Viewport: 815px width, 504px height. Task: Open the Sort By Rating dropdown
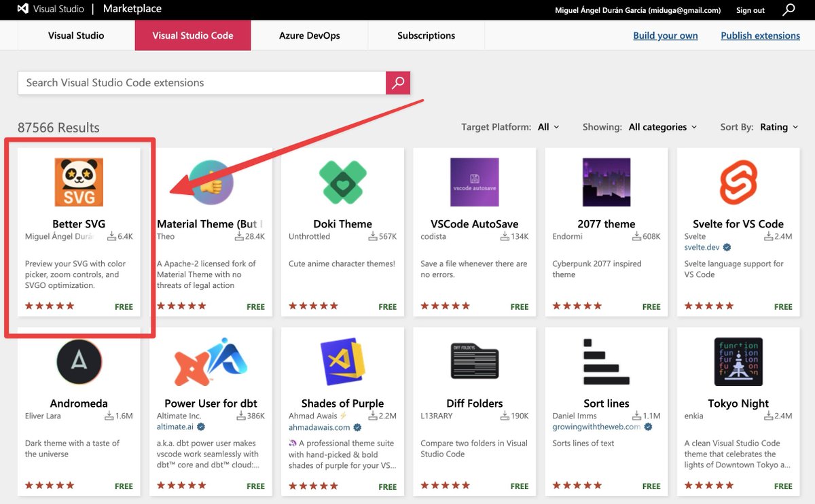coord(779,127)
